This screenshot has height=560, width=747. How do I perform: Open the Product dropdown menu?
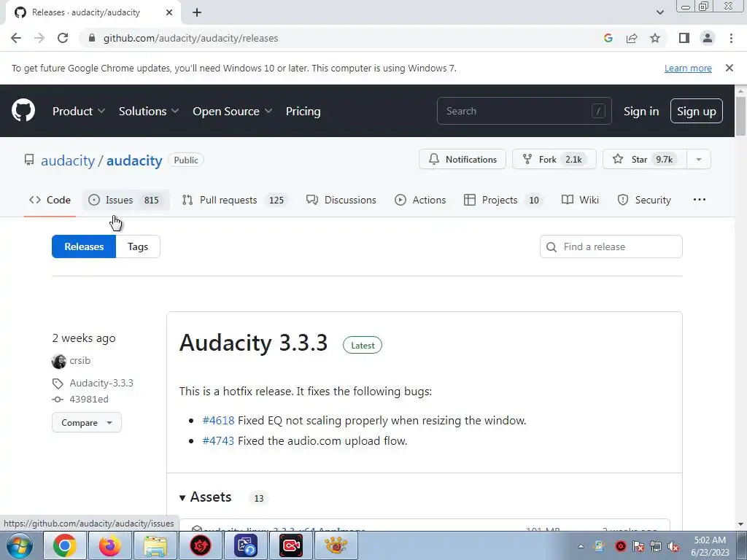click(x=79, y=111)
